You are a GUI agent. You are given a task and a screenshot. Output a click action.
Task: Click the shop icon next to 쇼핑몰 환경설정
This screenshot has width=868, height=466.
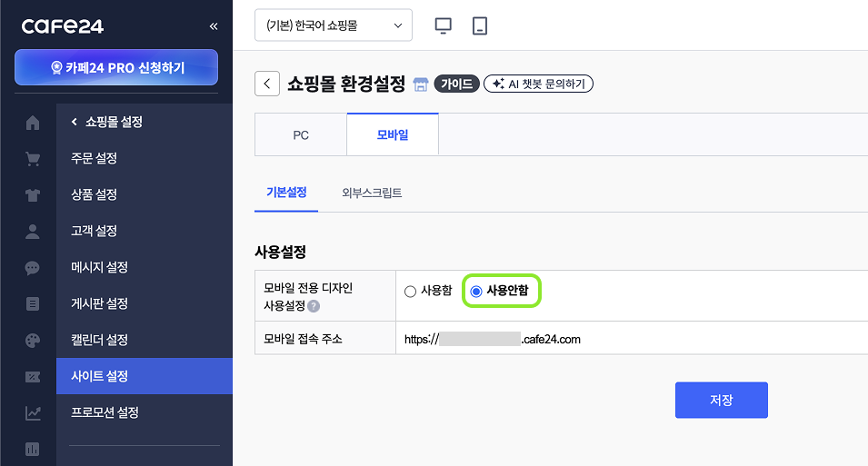point(421,84)
